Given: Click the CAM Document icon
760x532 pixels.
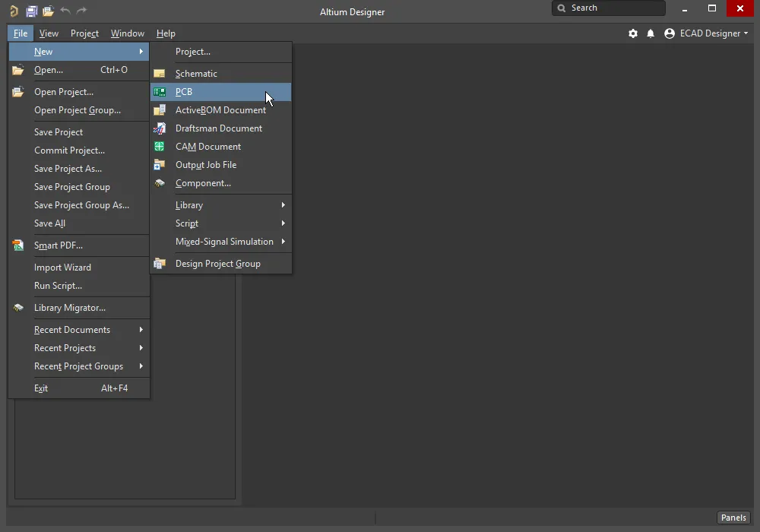Looking at the screenshot, I should 159,147.
